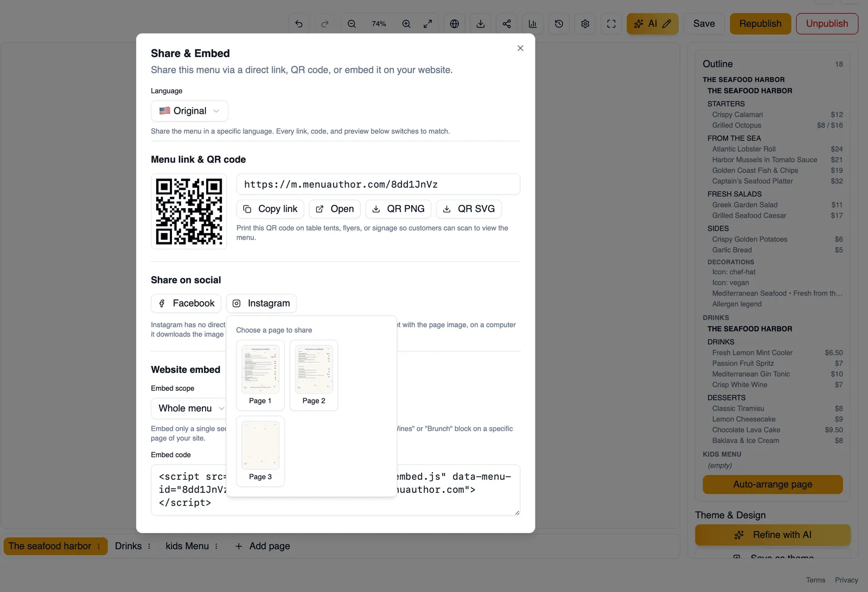Download the QR PNG
Viewport: 868px width, 592px height.
pyautogui.click(x=398, y=209)
